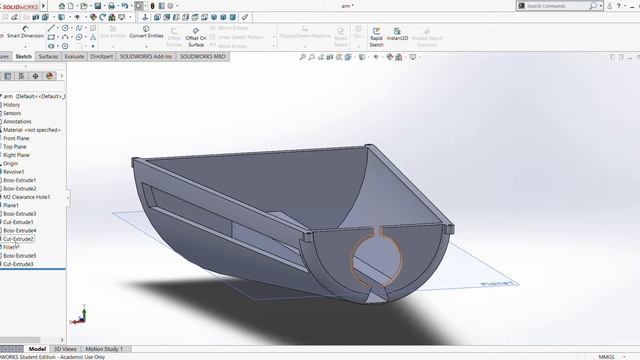Switch to the Surfaces tab
The height and width of the screenshot is (360, 640).
pyautogui.click(x=49, y=57)
